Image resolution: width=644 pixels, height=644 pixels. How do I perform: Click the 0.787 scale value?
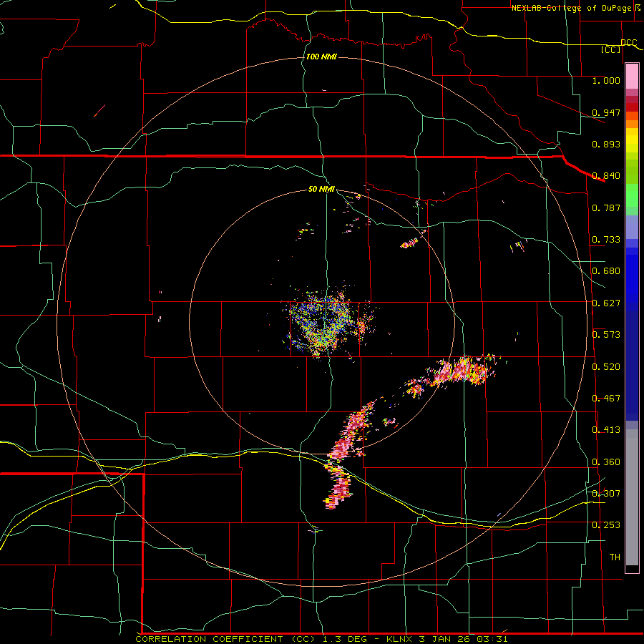tap(606, 208)
